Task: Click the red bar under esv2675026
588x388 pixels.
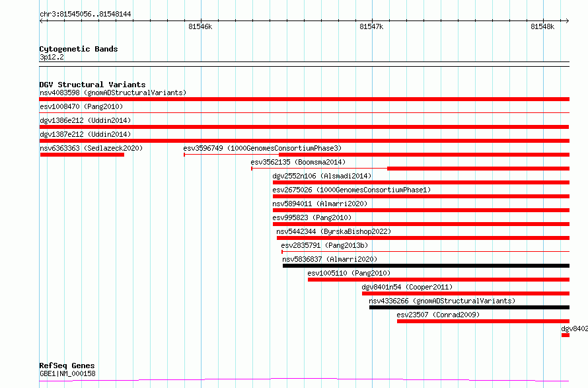Action: (x=421, y=196)
